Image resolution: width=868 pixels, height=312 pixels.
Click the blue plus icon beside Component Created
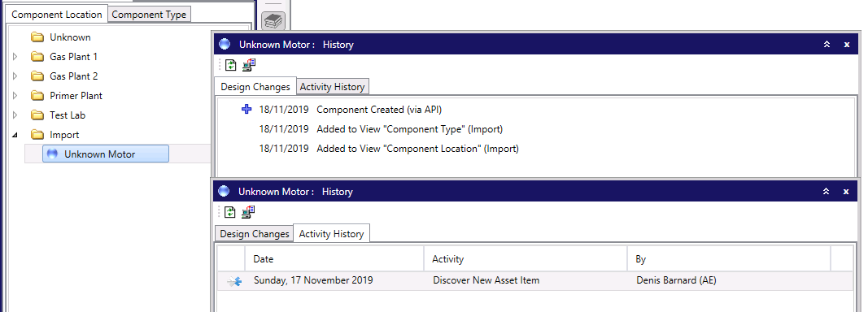click(x=246, y=110)
